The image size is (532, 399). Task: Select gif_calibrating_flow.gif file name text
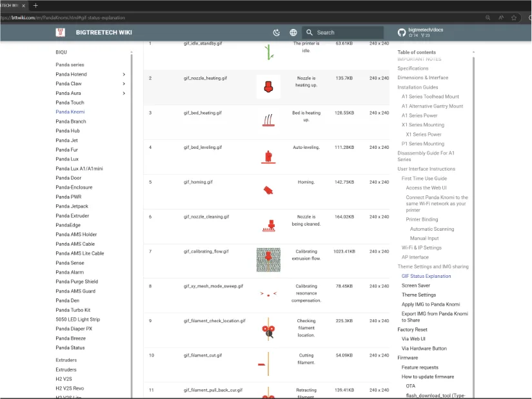(x=206, y=251)
